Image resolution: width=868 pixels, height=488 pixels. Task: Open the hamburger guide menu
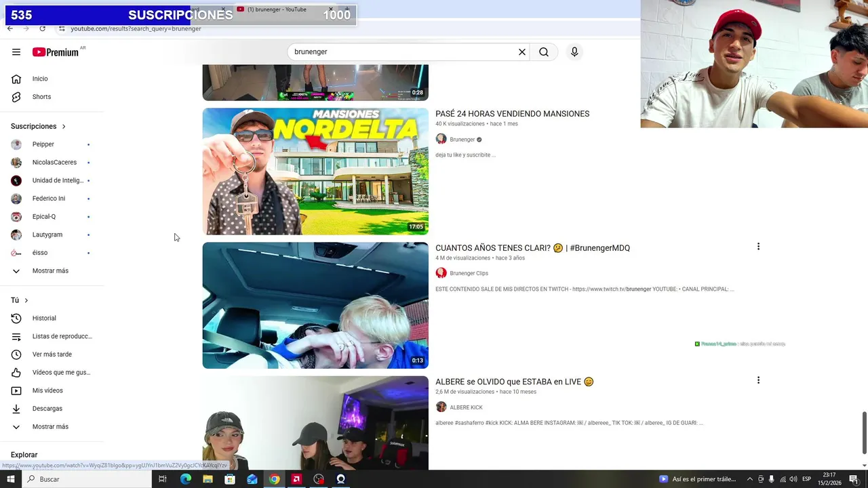pos(16,52)
